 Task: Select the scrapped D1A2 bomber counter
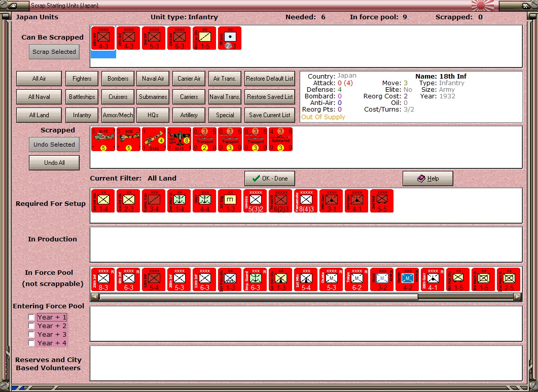pyautogui.click(x=154, y=139)
